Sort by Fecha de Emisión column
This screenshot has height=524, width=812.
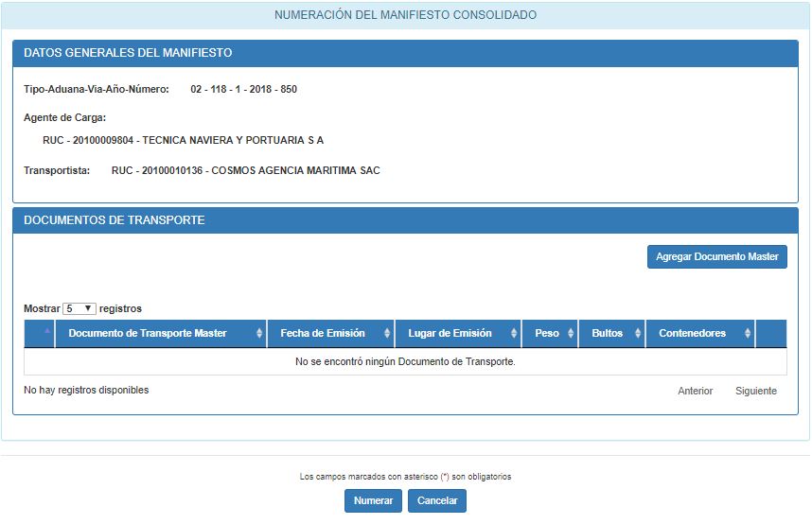coord(330,334)
